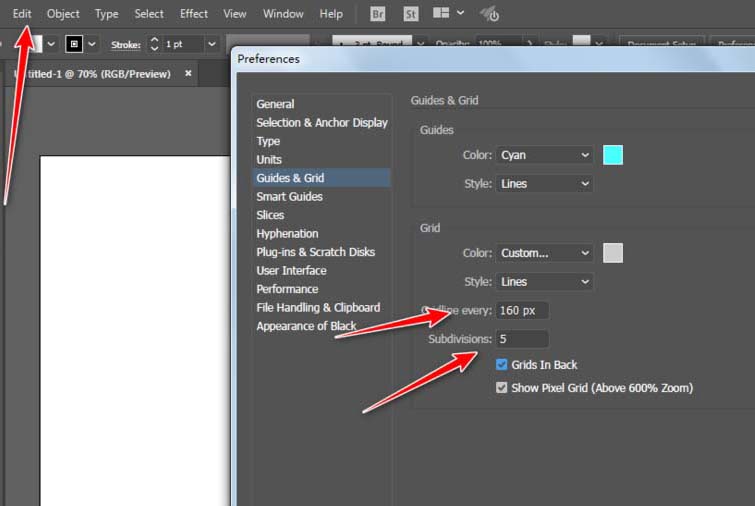Screen dimensions: 755x506
Task: Click the stroke color box icon
Action: click(74, 44)
